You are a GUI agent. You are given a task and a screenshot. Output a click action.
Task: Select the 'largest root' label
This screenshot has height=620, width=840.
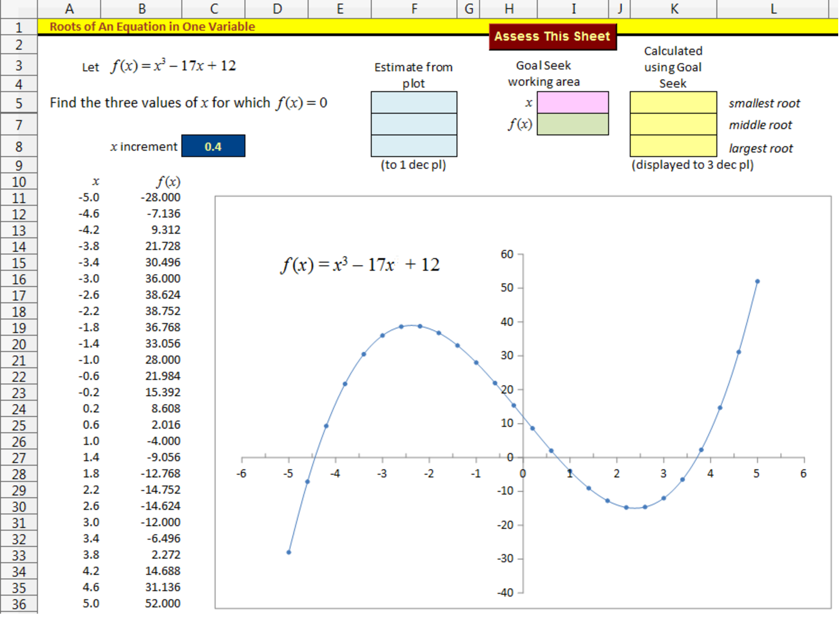point(761,148)
